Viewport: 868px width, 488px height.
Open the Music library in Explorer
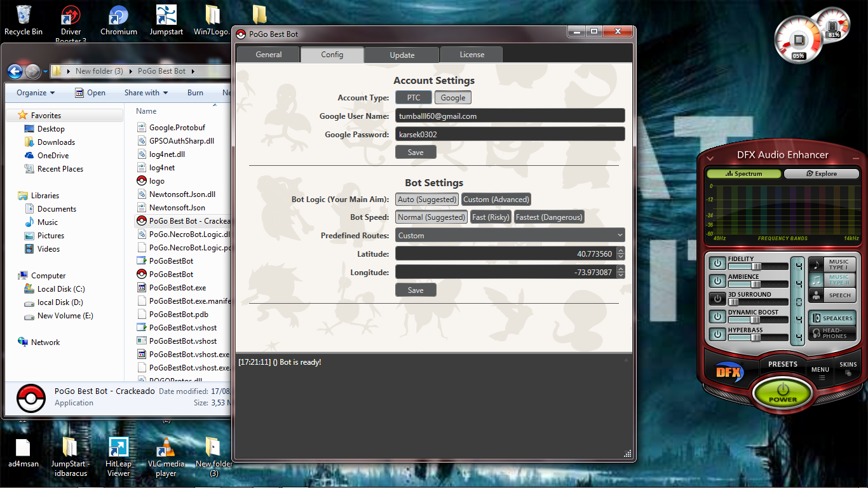41,222
